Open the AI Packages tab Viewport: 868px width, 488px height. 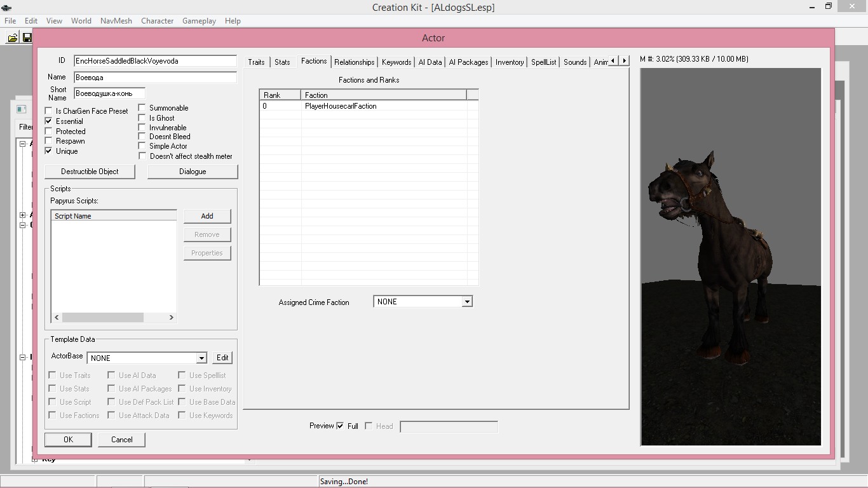(468, 62)
